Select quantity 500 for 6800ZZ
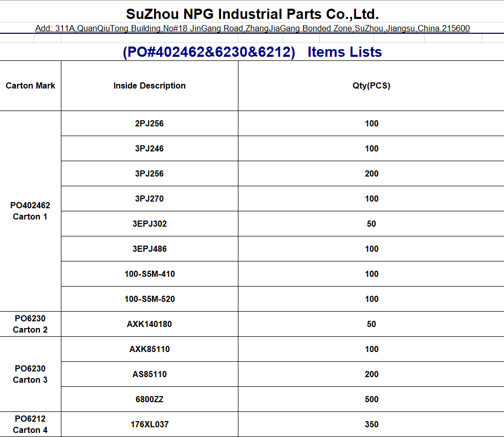This screenshot has width=504, height=437. click(371, 399)
